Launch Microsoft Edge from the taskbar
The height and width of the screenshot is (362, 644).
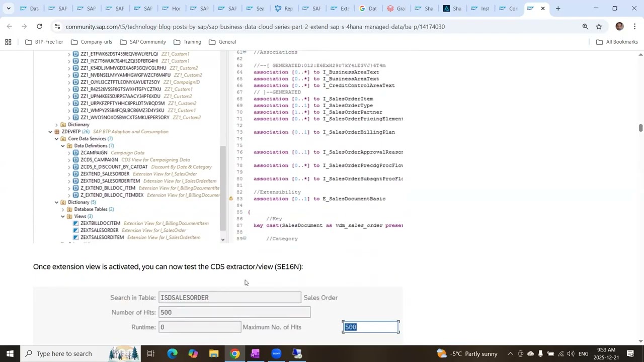[172, 353]
